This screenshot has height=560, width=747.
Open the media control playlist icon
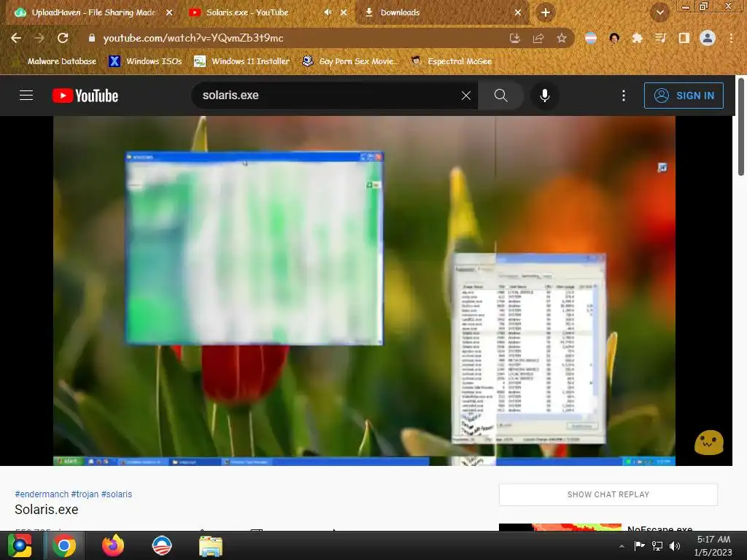(x=660, y=38)
